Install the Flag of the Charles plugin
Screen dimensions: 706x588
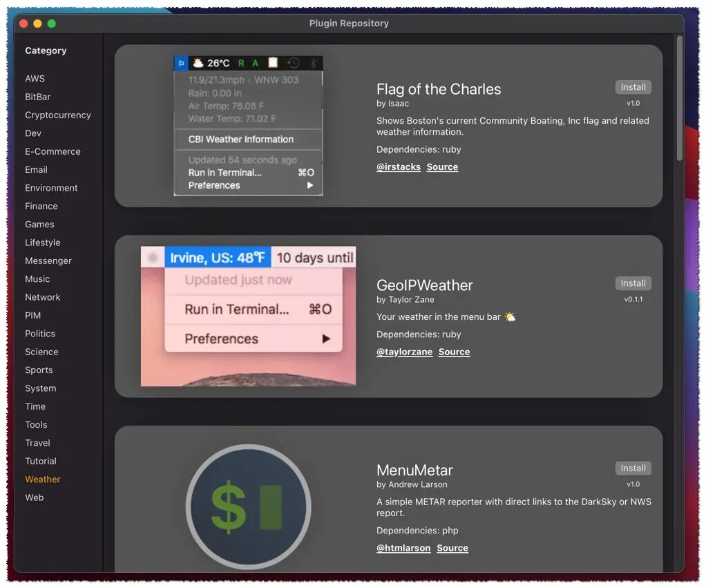633,87
